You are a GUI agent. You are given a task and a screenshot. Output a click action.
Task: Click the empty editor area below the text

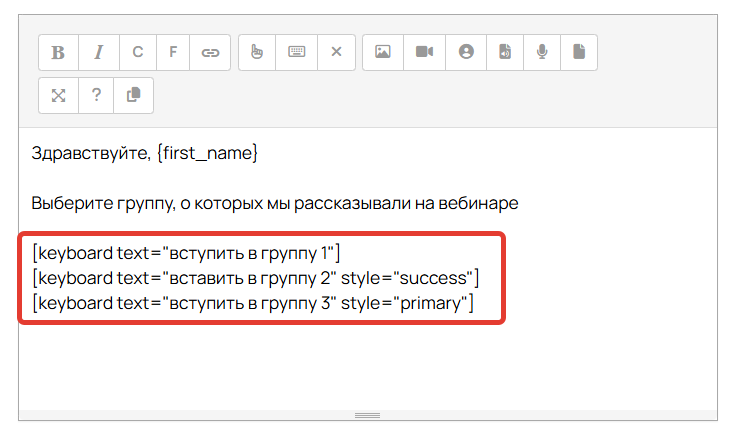pos(368,368)
